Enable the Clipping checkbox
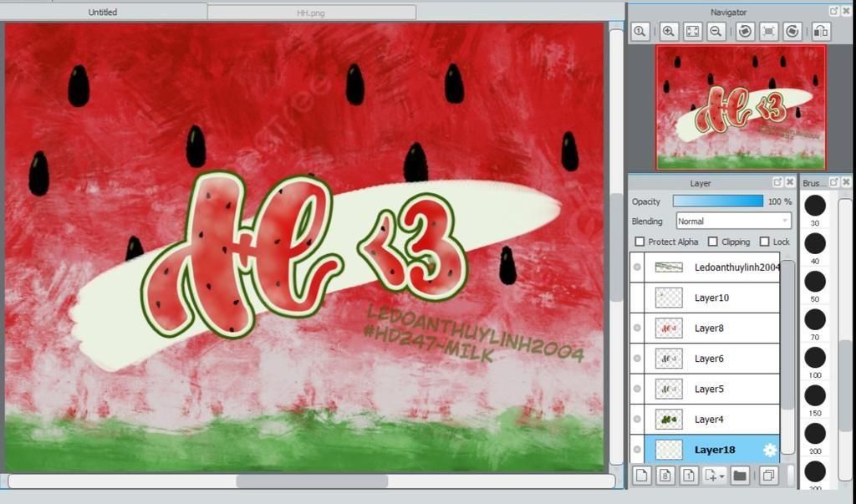Image resolution: width=856 pixels, height=504 pixels. click(713, 242)
